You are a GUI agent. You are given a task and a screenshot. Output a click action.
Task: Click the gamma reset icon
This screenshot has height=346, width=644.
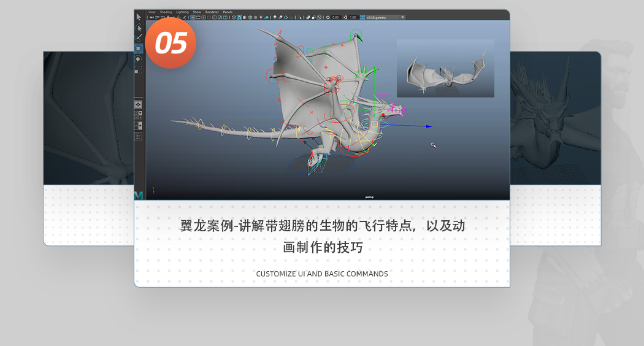(345, 17)
